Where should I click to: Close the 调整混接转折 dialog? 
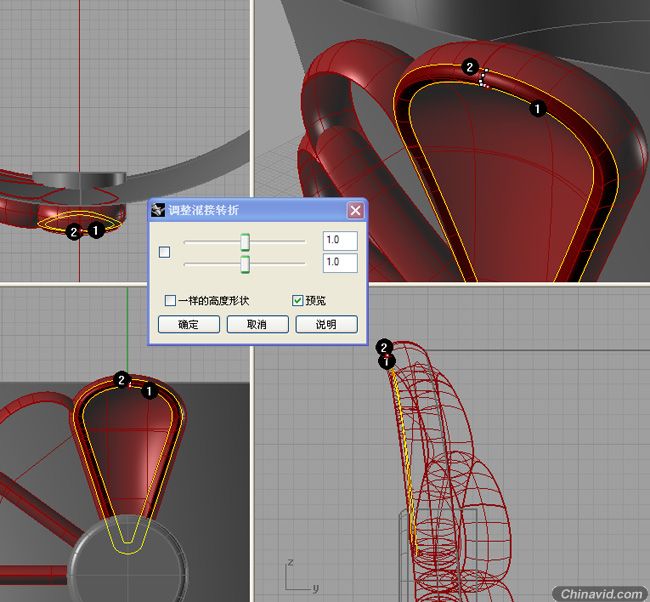(x=355, y=211)
